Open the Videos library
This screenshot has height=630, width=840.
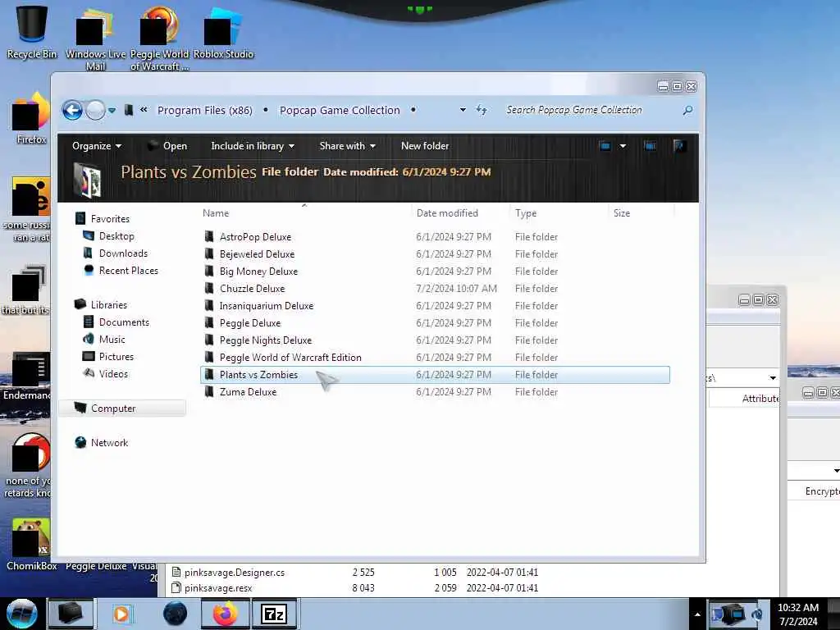(113, 374)
